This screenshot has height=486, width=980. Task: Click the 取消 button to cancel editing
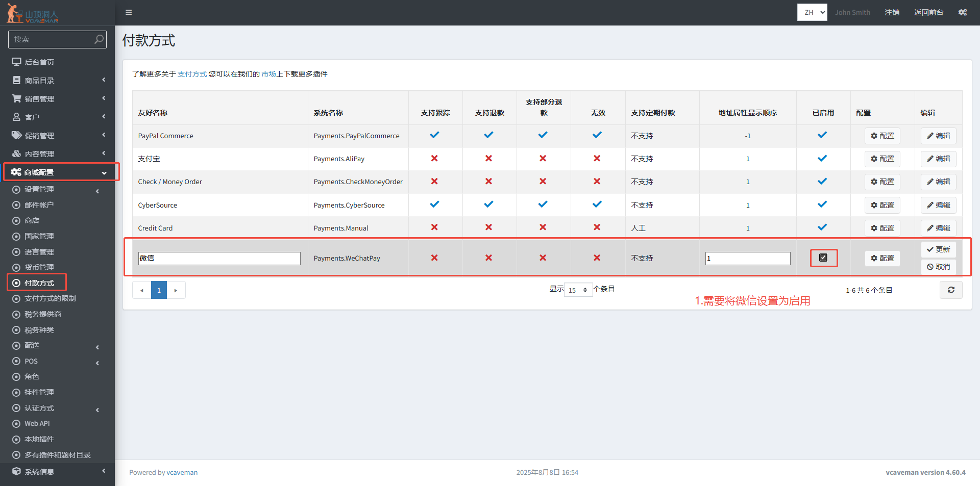pos(938,267)
